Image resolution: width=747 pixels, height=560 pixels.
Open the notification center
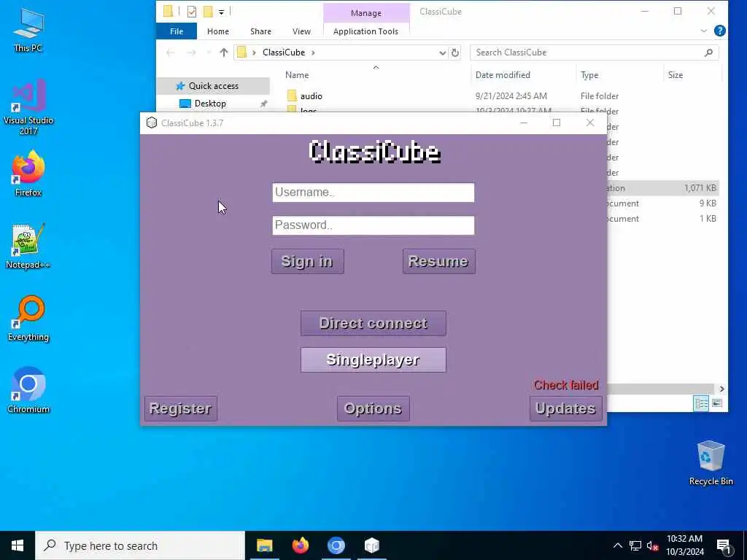tap(724, 545)
